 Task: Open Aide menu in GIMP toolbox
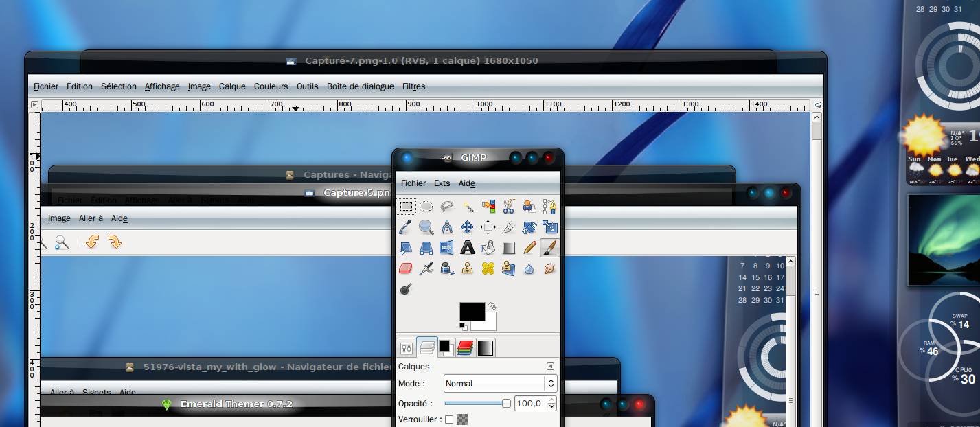(467, 183)
